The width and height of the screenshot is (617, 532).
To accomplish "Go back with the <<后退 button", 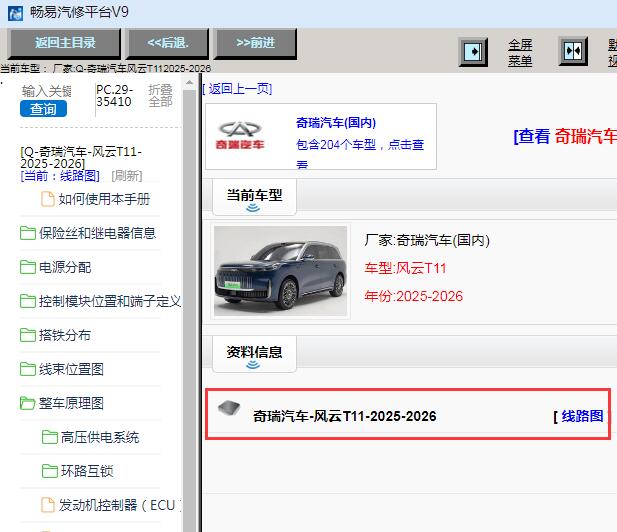I will click(167, 42).
